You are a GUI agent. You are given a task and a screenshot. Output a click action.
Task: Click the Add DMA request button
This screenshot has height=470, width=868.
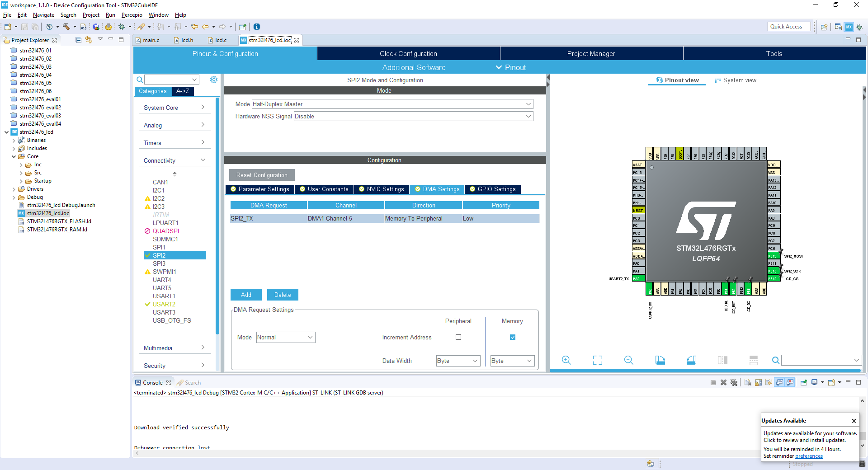pyautogui.click(x=246, y=295)
